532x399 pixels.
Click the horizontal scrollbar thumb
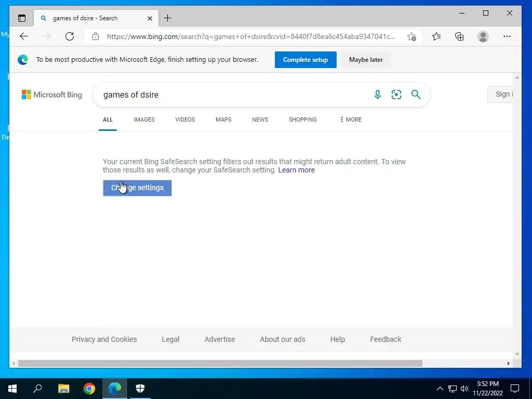tap(220, 363)
